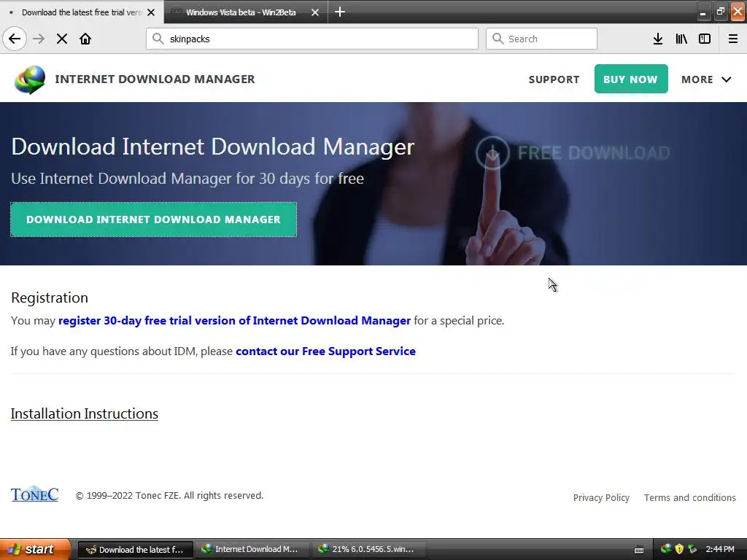
Task: Stop loading the current page
Action: click(x=62, y=39)
